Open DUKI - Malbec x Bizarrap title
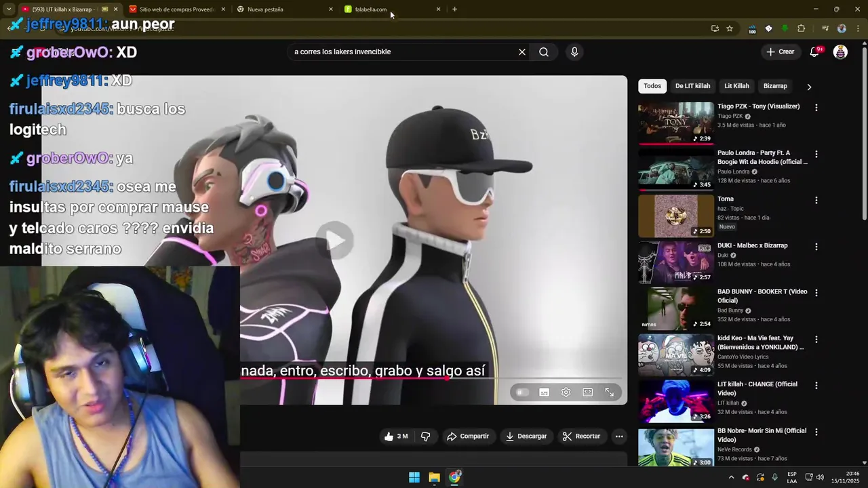 click(752, 245)
